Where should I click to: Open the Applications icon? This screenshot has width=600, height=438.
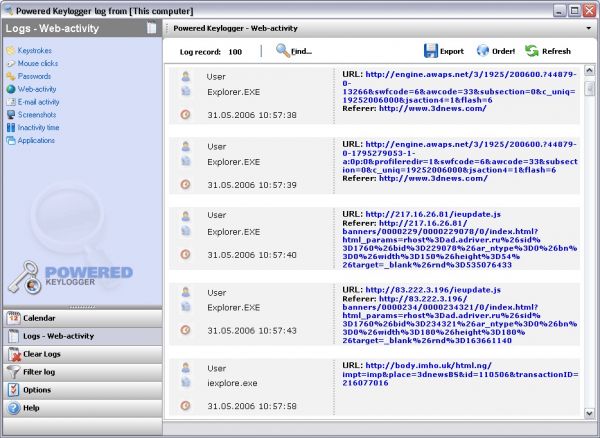[x=11, y=140]
